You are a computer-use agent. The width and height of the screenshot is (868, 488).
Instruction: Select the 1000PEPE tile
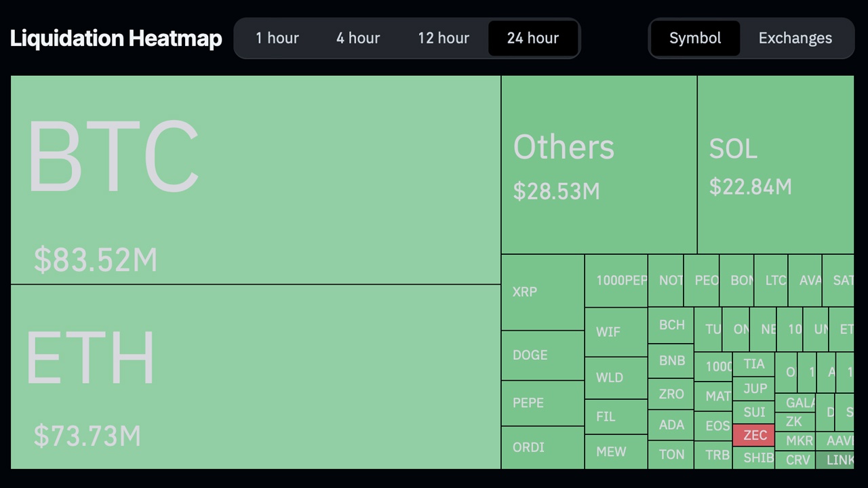616,281
